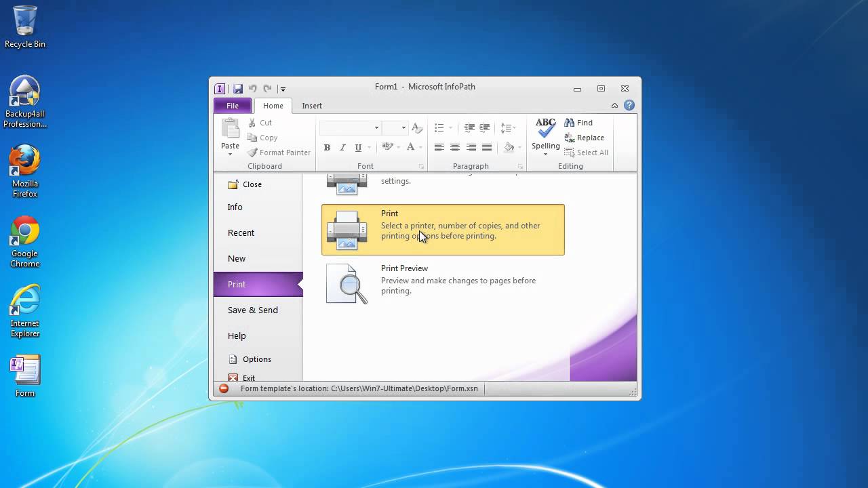Click the Spelling ABC checkmark icon

[x=546, y=127]
